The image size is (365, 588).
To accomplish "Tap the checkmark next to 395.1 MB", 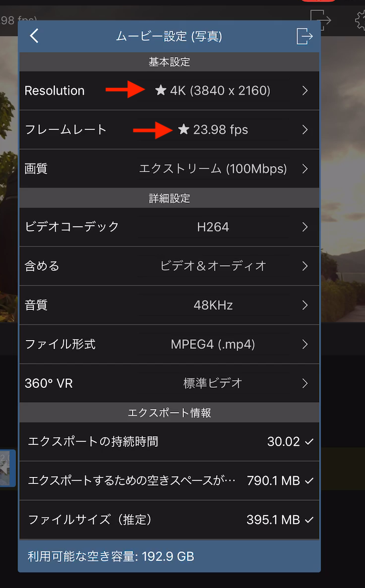I will click(x=309, y=520).
